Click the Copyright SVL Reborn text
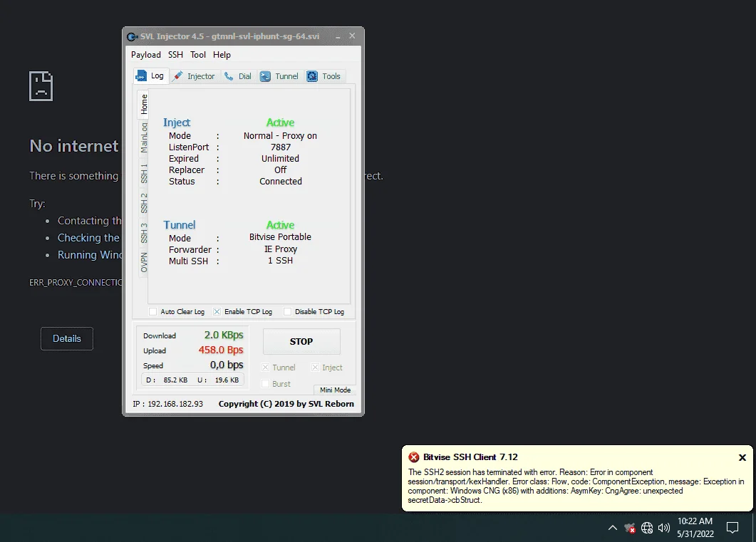This screenshot has height=542, width=756. click(x=286, y=404)
